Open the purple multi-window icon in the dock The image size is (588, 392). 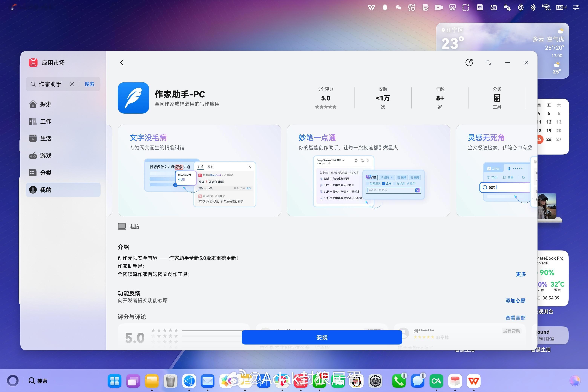click(133, 381)
